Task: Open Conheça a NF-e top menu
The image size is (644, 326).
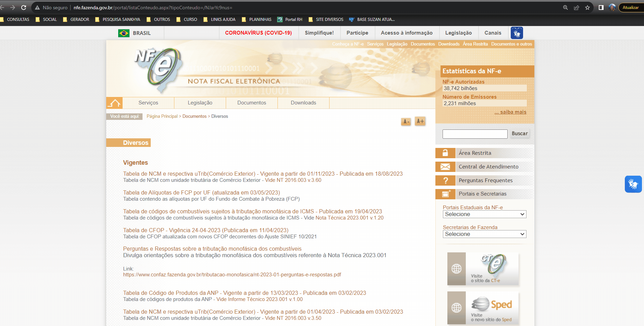Action: coord(348,44)
